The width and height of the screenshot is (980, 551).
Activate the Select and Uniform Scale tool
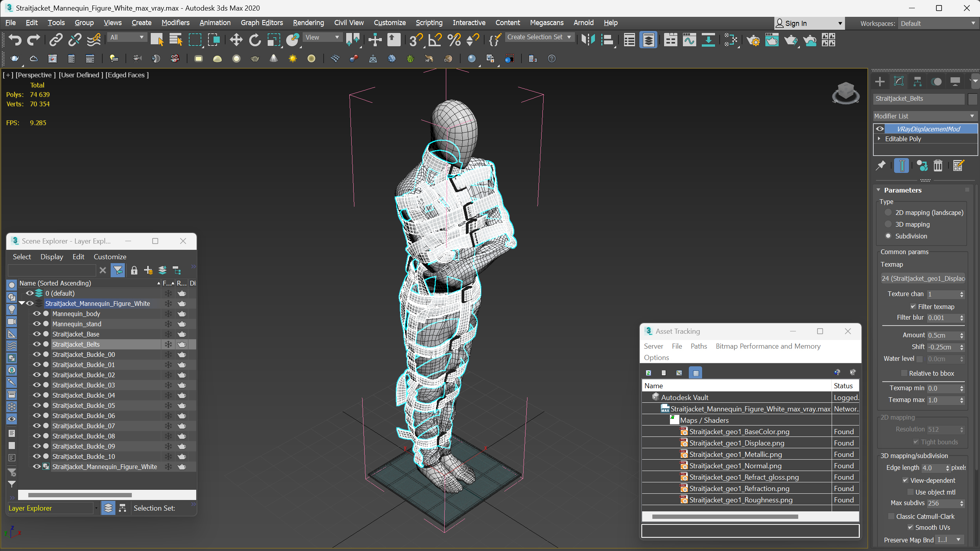click(x=274, y=40)
